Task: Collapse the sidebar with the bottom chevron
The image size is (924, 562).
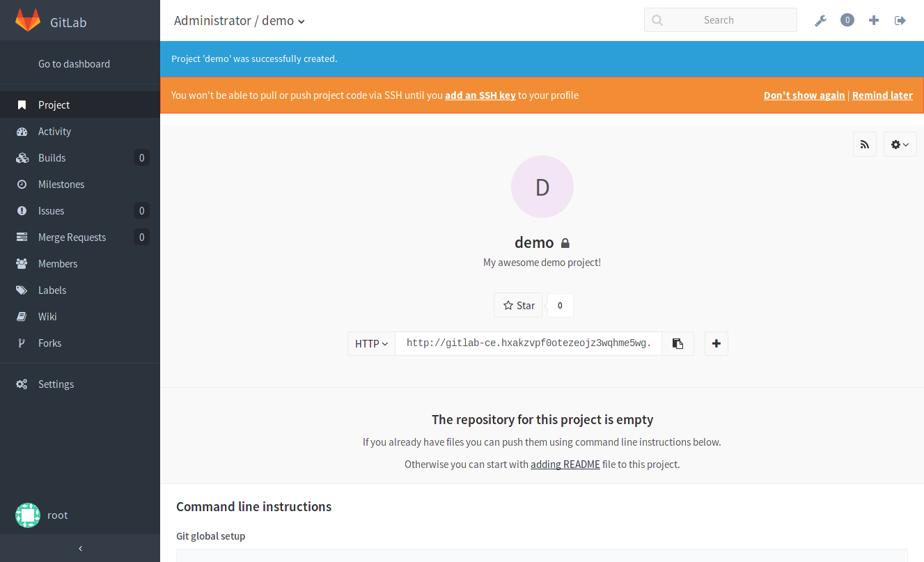Action: click(x=80, y=548)
